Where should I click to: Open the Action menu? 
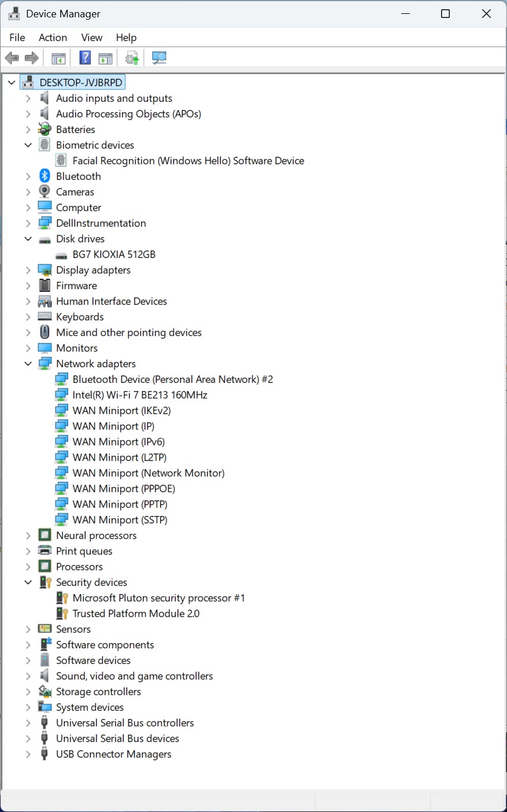point(53,38)
